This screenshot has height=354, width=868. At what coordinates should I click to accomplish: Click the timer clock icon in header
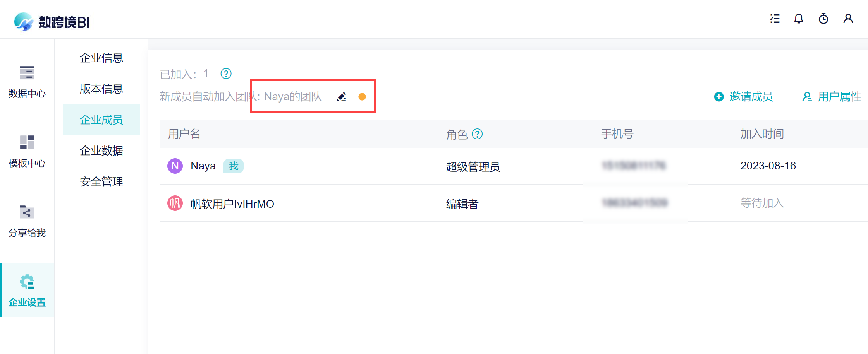click(823, 19)
